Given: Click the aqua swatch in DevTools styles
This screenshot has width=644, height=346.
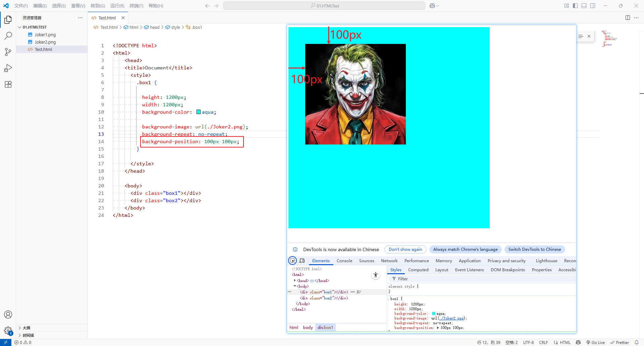Looking at the screenshot, I should click(x=434, y=313).
